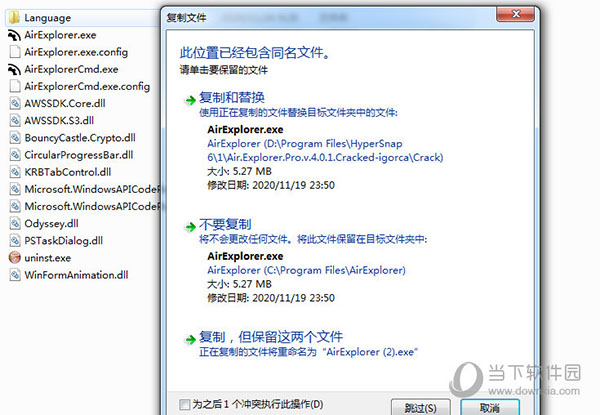The height and width of the screenshot is (415, 600).
Task: Click the PSTaskDialog.dll file icon
Action: (15, 241)
